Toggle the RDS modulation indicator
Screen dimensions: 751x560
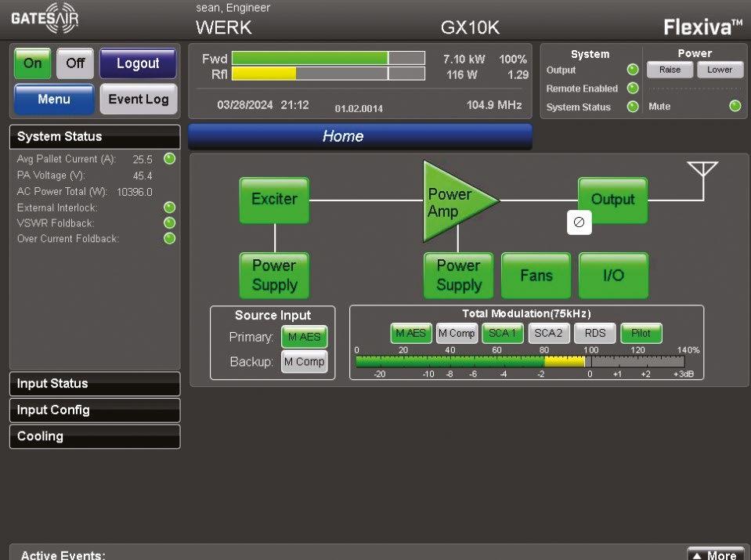pyautogui.click(x=595, y=333)
